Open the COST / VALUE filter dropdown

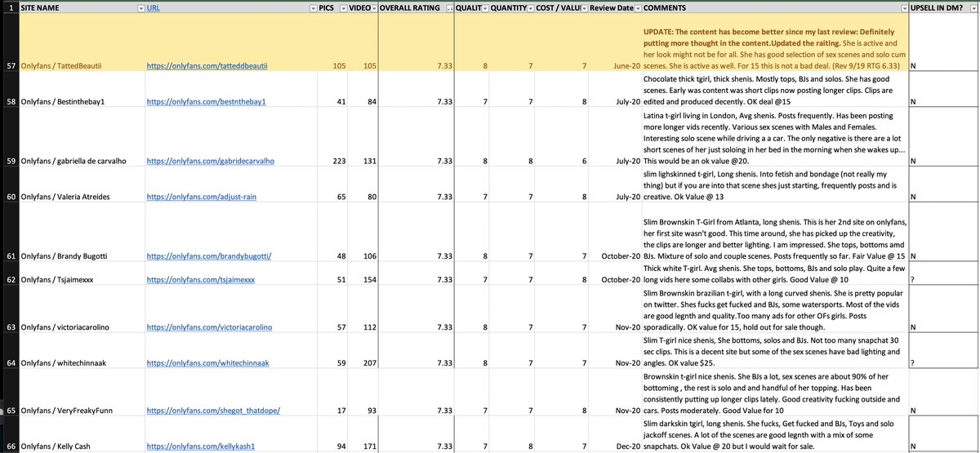pos(584,7)
